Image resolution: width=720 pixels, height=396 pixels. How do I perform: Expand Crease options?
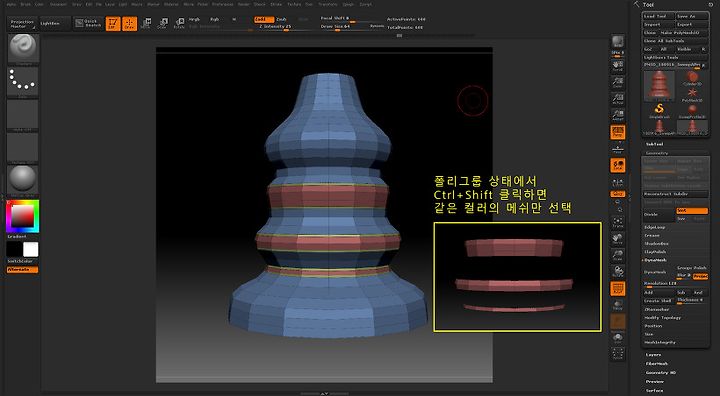click(x=652, y=235)
